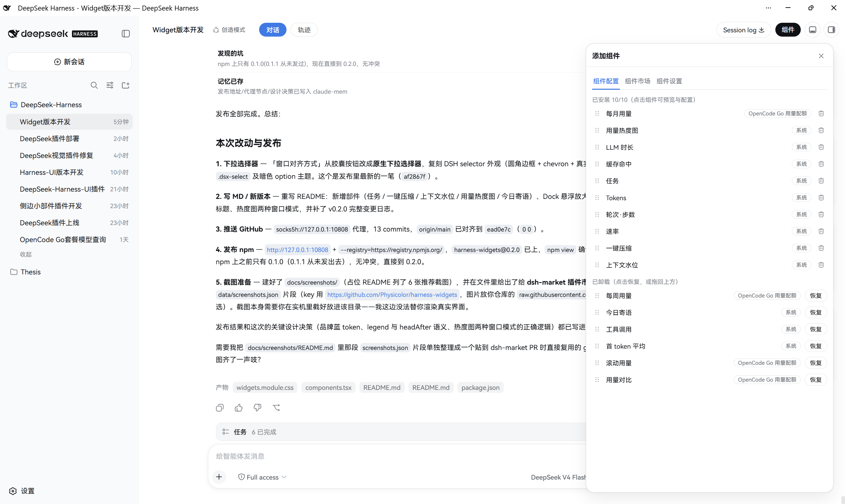Toggle the 组件 panel button
This screenshot has height=504, width=845.
pyautogui.click(x=788, y=30)
